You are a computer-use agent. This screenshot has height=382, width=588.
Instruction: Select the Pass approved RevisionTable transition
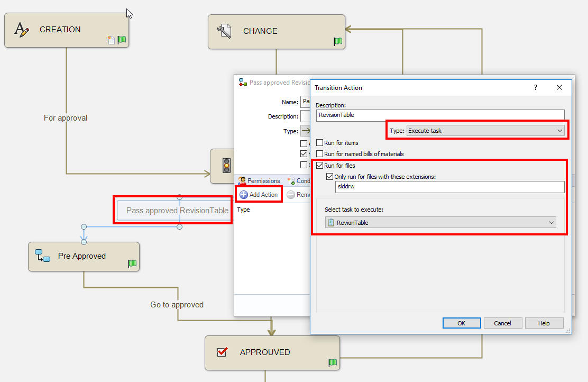pos(177,211)
